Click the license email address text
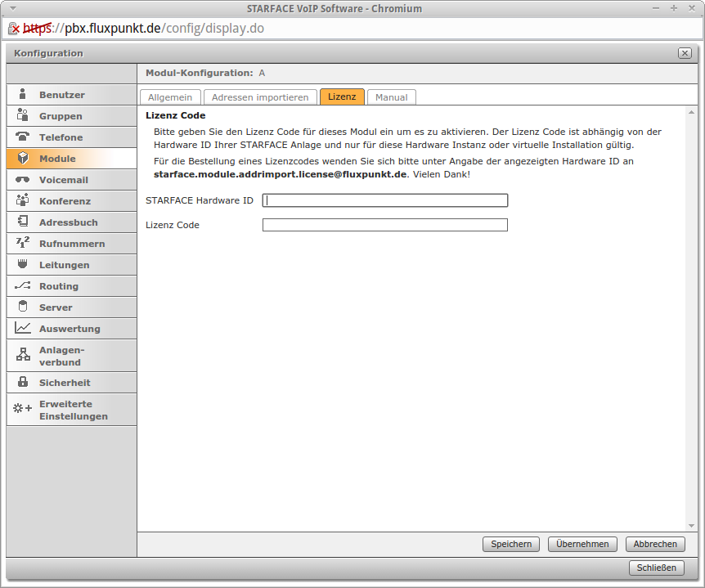705x588 pixels. point(280,174)
